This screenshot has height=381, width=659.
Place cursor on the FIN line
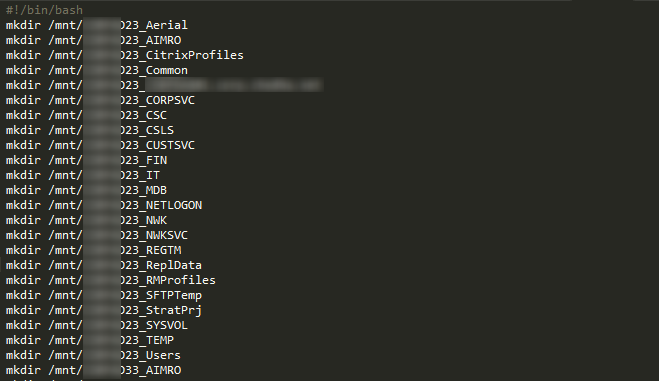[x=86, y=160]
